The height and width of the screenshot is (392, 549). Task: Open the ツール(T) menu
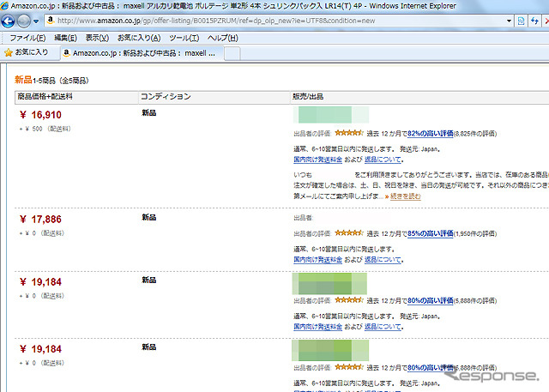tap(184, 38)
